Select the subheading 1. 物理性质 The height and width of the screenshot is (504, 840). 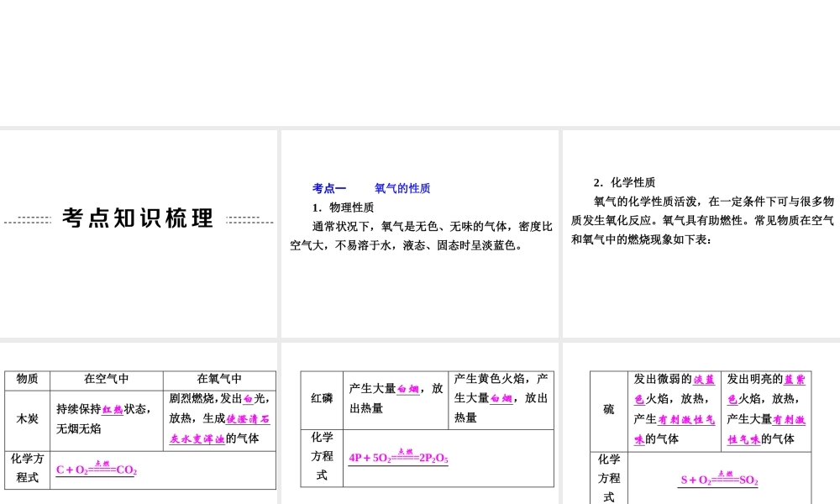(x=343, y=207)
